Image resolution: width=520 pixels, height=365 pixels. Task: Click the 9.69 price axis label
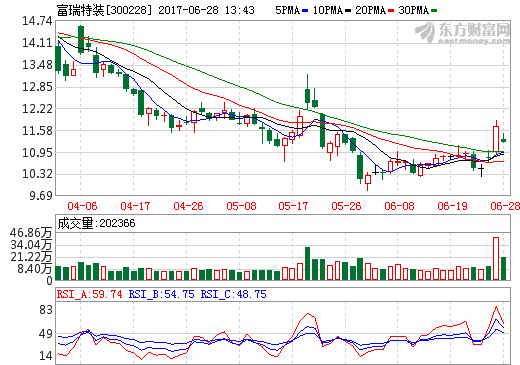41,195
